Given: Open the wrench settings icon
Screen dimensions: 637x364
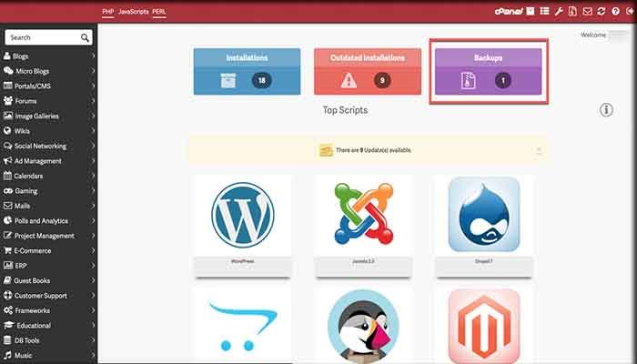Looking at the screenshot, I should click(x=559, y=11).
